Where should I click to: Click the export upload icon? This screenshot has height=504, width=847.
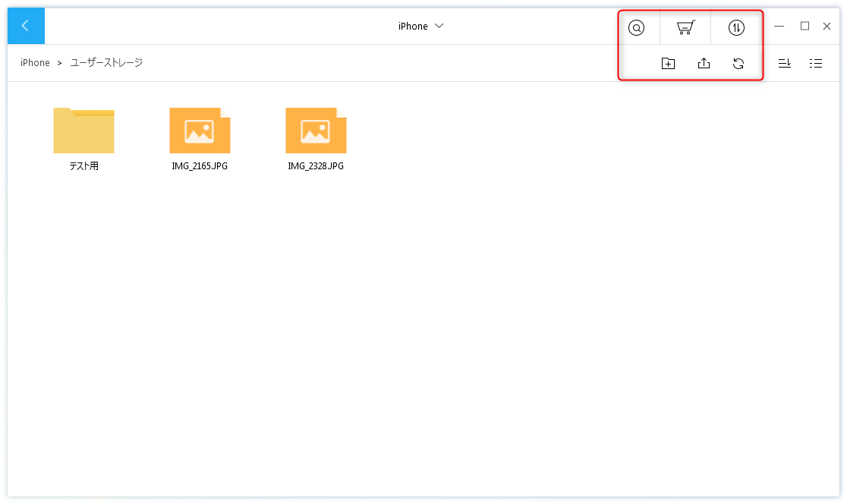(704, 63)
